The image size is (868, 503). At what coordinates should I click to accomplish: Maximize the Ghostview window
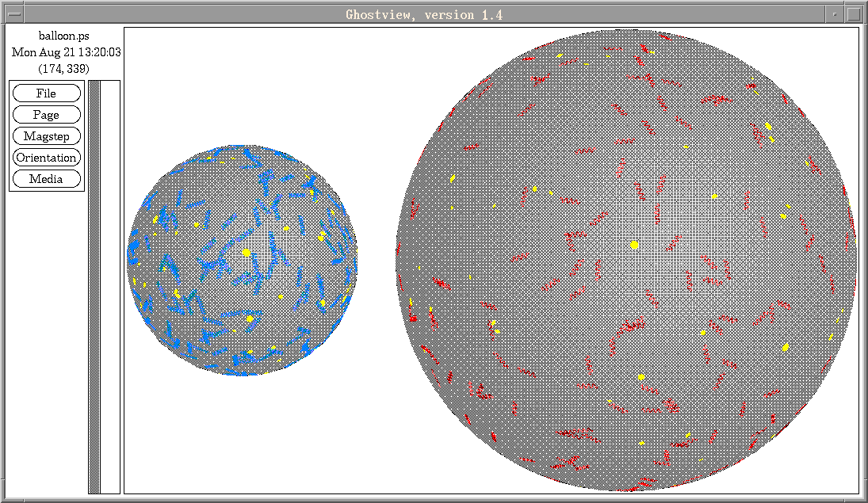[x=853, y=14]
